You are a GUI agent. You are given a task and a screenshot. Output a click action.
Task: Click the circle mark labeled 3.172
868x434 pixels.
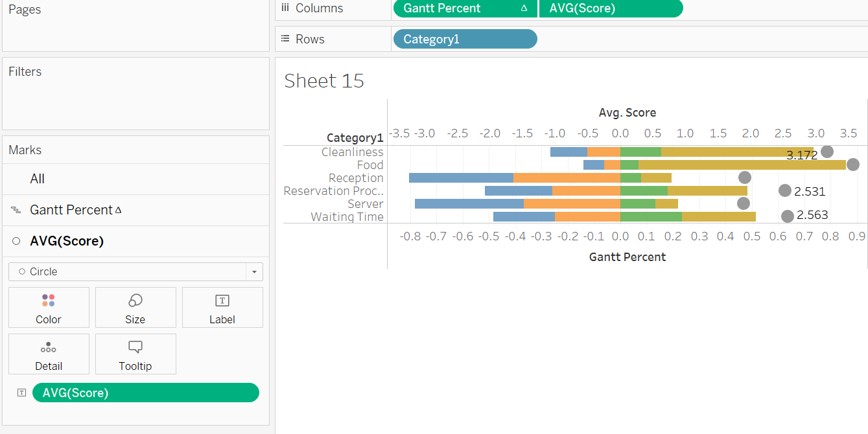[x=827, y=152]
